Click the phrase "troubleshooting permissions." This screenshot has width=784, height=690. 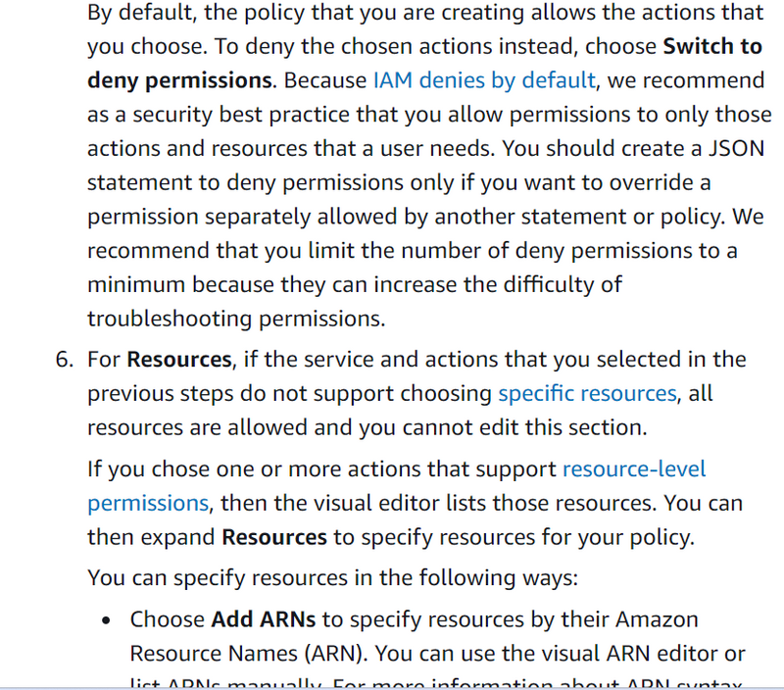click(x=236, y=319)
